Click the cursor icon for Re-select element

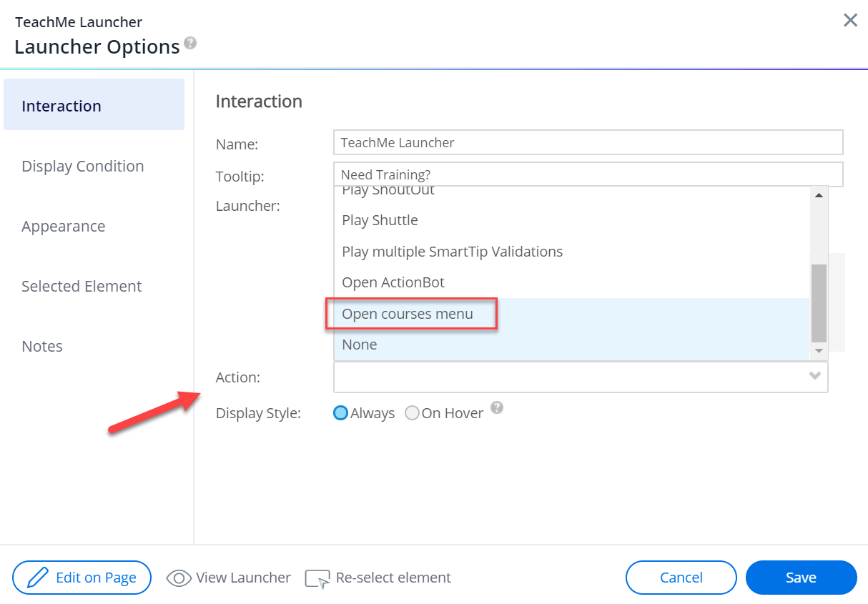coord(317,578)
